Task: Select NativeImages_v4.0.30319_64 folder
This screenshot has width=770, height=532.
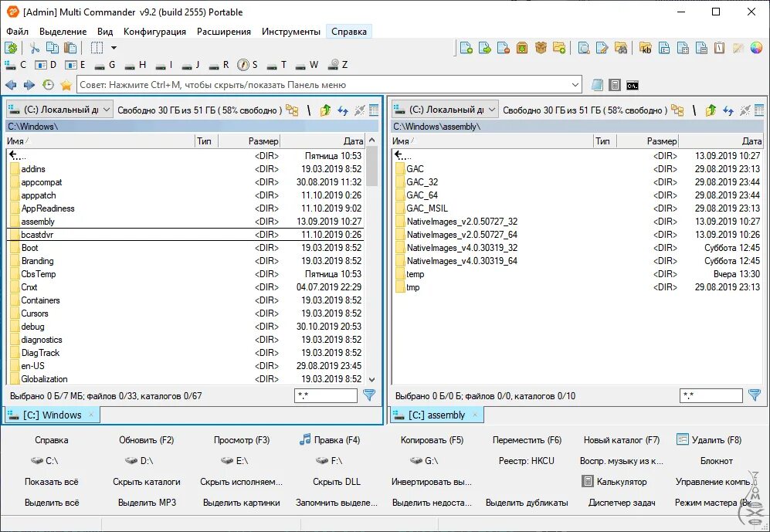Action: click(579, 261)
